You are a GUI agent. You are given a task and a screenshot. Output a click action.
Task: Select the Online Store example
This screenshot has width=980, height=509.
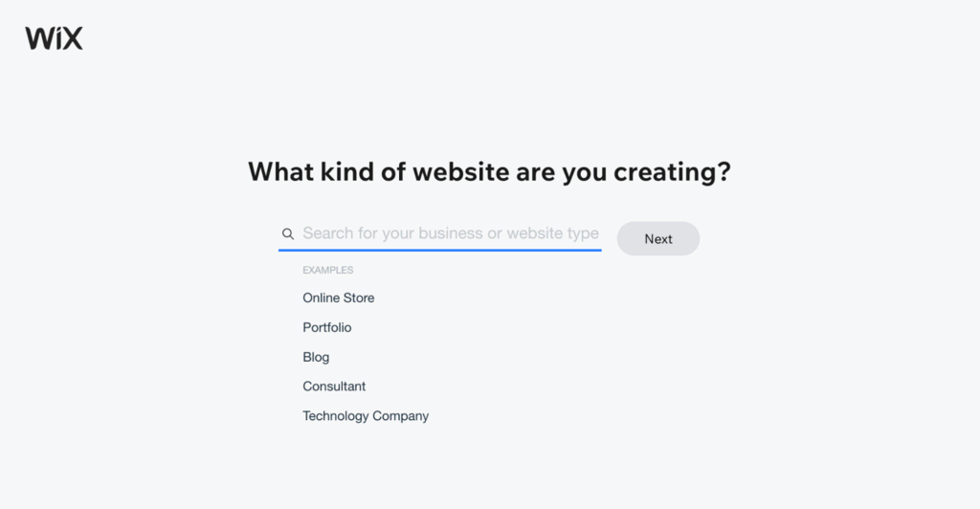click(x=338, y=298)
